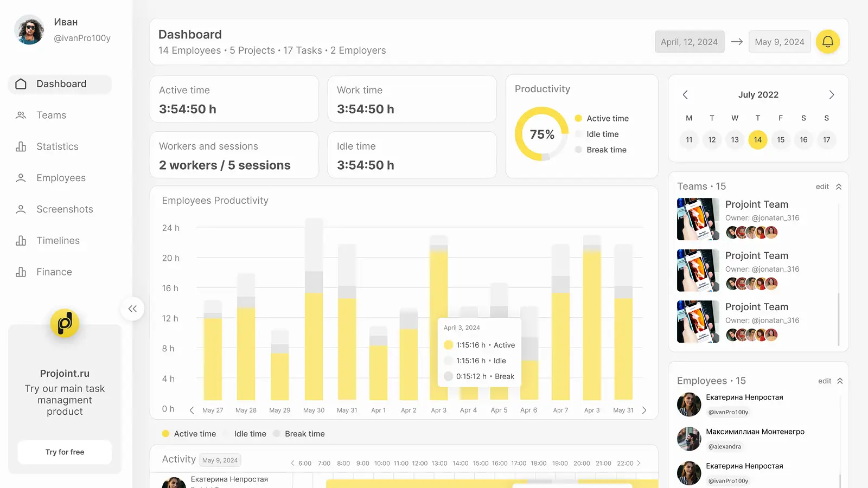Navigate to the Finance section
Screen dimensions: 868x488
pyautogui.click(x=54, y=272)
